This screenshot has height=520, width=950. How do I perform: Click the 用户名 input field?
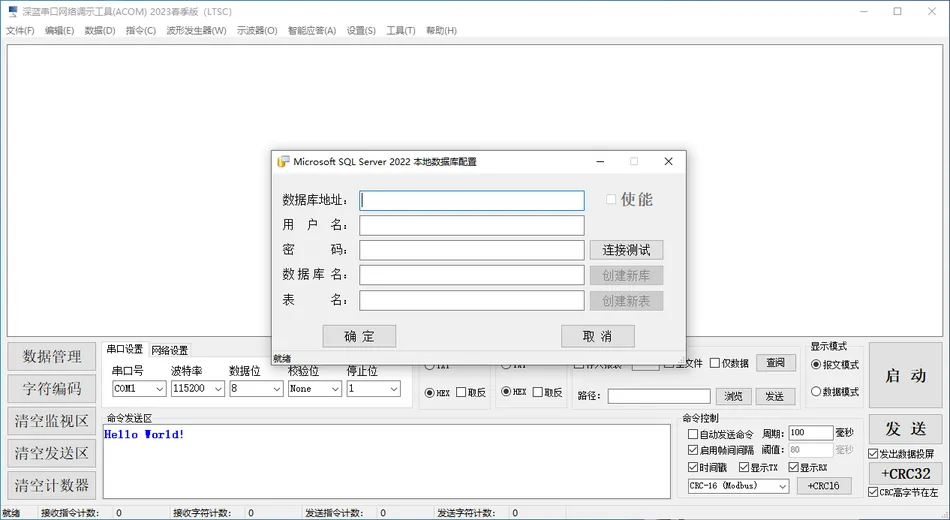(x=472, y=225)
